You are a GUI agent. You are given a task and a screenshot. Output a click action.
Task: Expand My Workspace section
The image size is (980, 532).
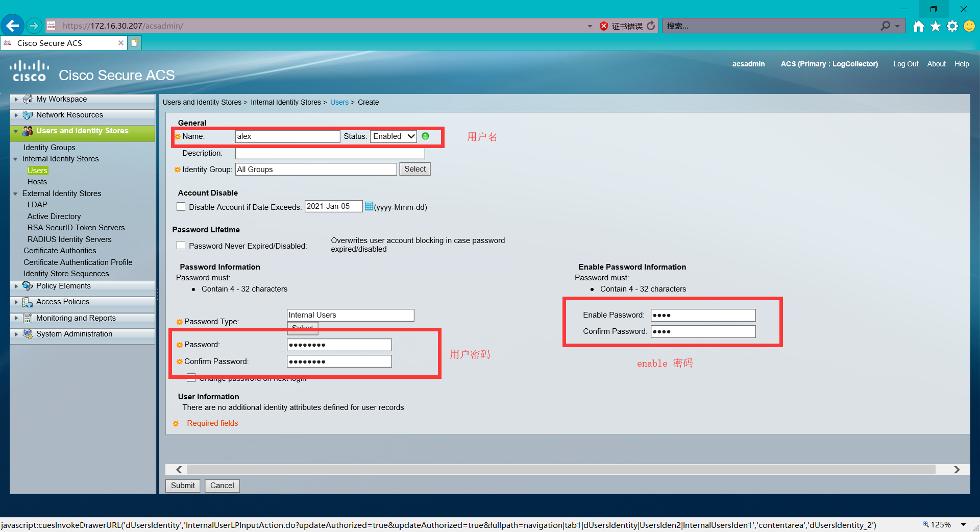16,99
